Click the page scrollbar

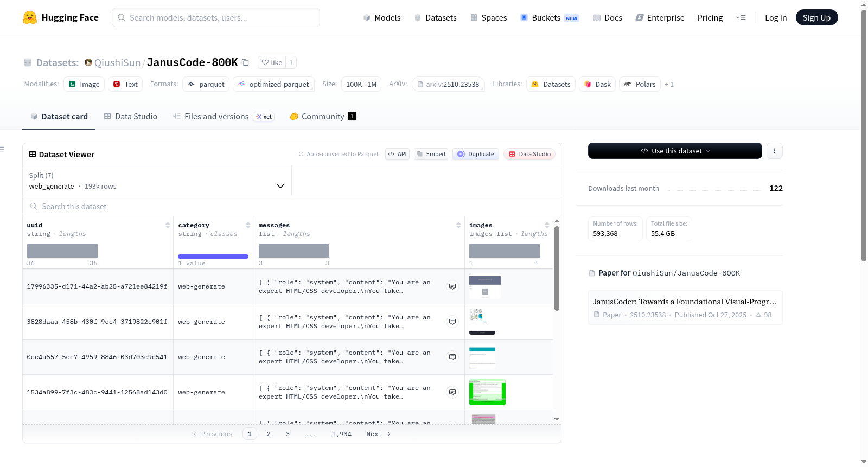click(864, 136)
